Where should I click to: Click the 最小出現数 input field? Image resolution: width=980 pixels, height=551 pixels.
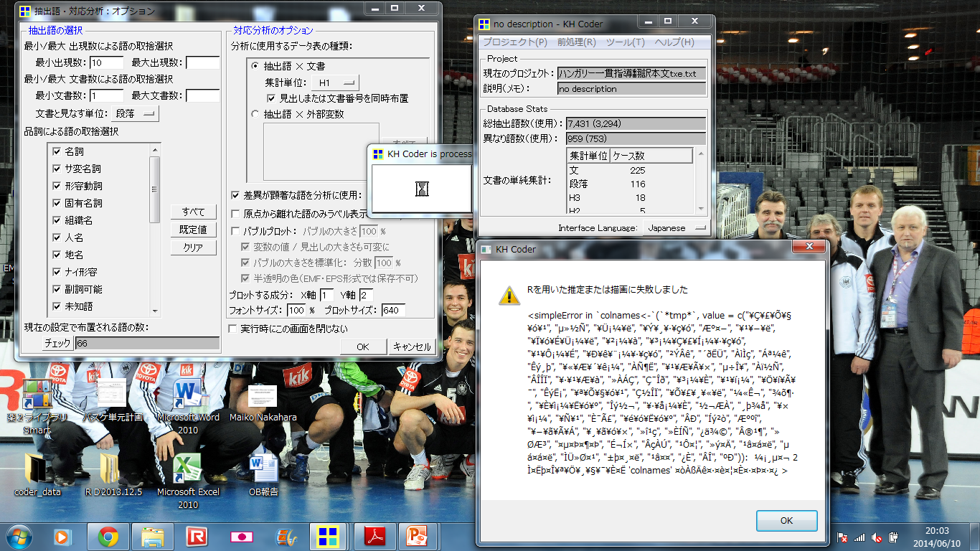[x=106, y=63]
